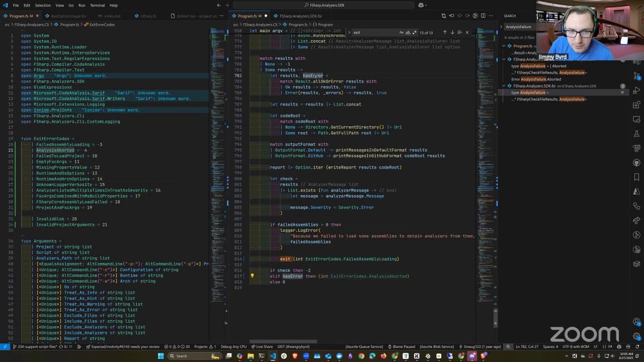Switch to the index.md tab
This screenshot has width=644, height=362.
pos(112,16)
